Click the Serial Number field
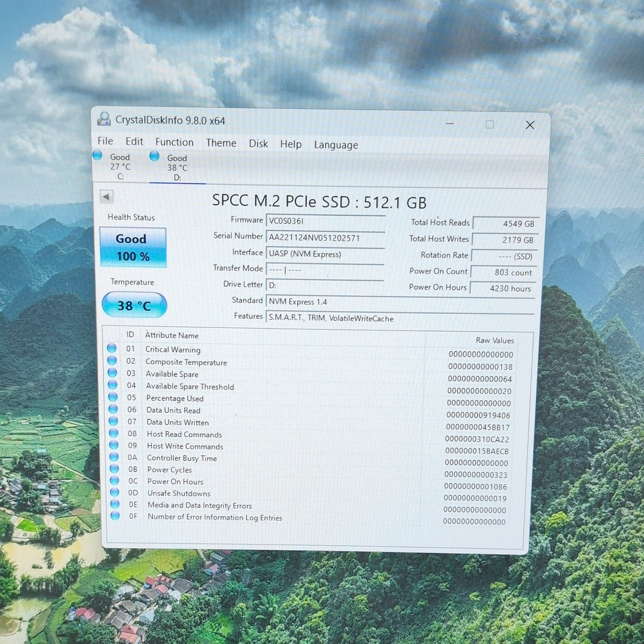This screenshot has height=644, width=644. [x=325, y=238]
